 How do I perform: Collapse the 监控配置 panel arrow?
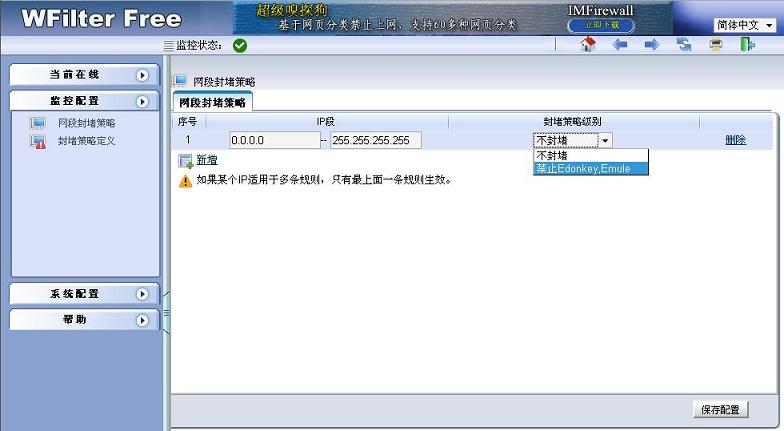tap(142, 102)
